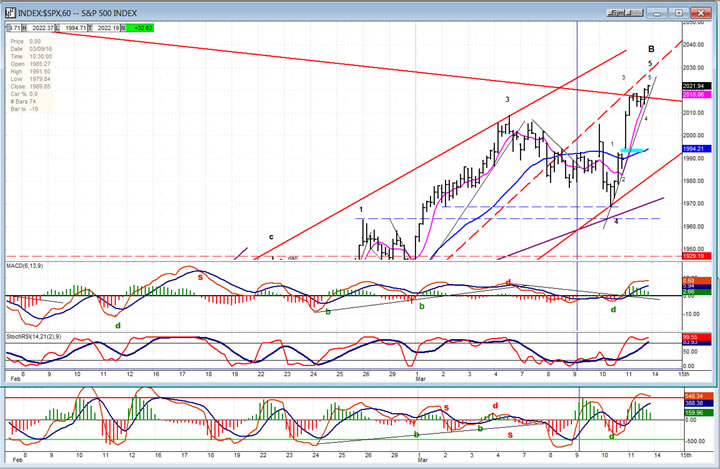Image resolution: width=720 pixels, height=469 pixels.
Task: Click the red s label on MACD panel
Action: coord(200,277)
